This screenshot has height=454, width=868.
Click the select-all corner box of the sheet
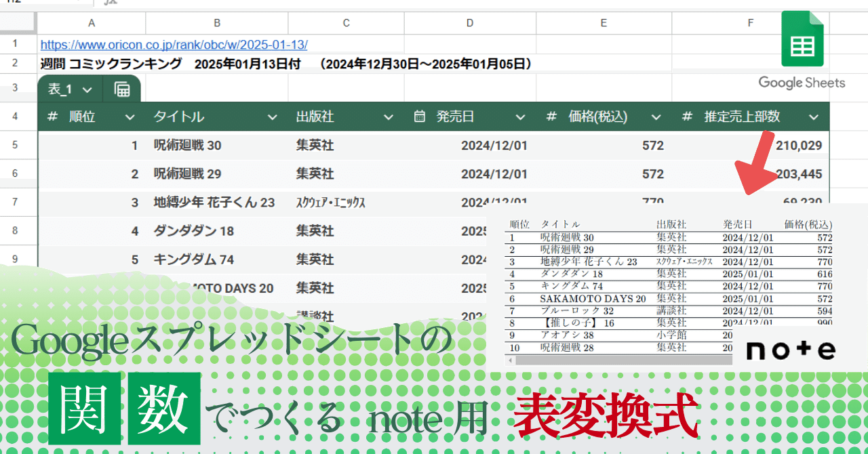coord(18,23)
